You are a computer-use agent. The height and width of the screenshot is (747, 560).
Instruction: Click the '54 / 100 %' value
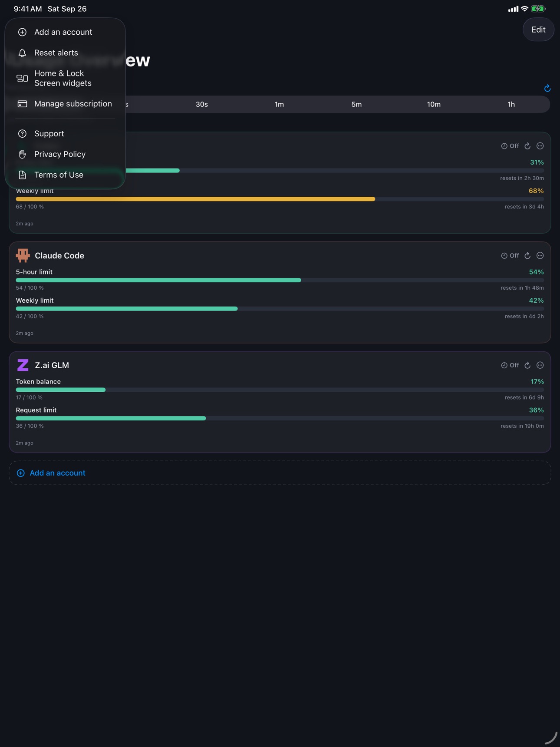click(x=30, y=288)
